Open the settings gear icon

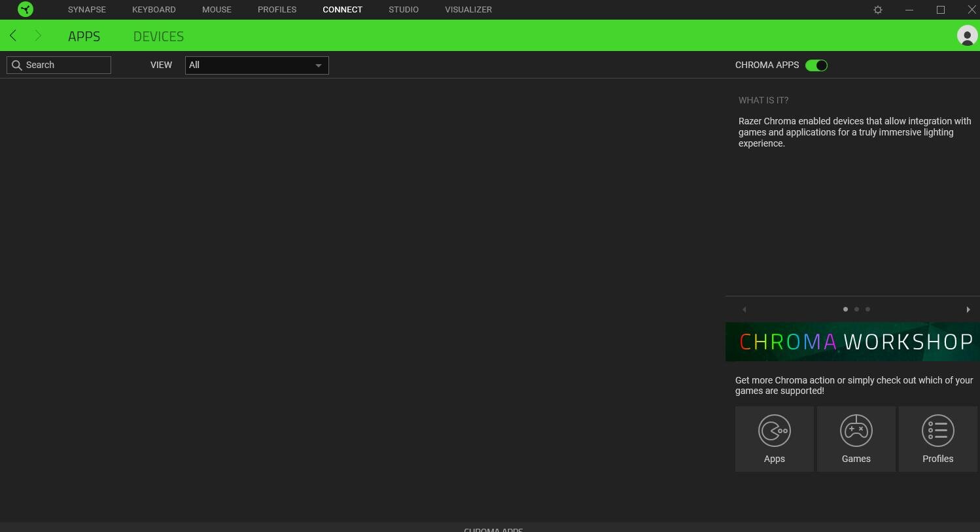[x=878, y=10]
